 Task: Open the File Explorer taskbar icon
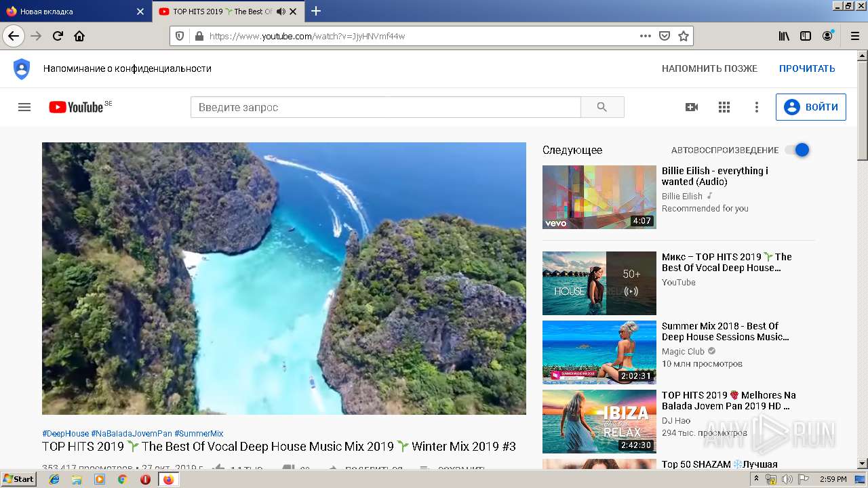coord(77,479)
